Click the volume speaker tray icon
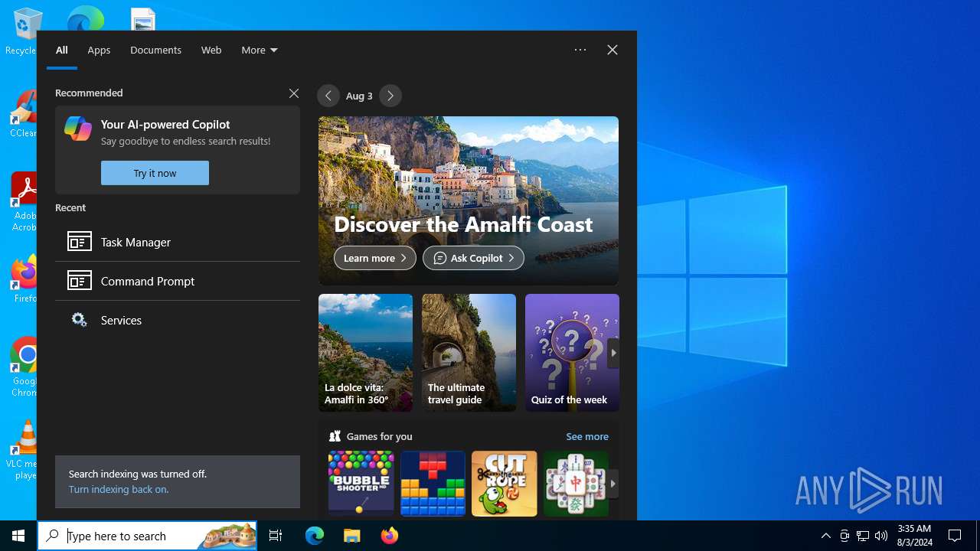This screenshot has height=551, width=980. (x=881, y=536)
